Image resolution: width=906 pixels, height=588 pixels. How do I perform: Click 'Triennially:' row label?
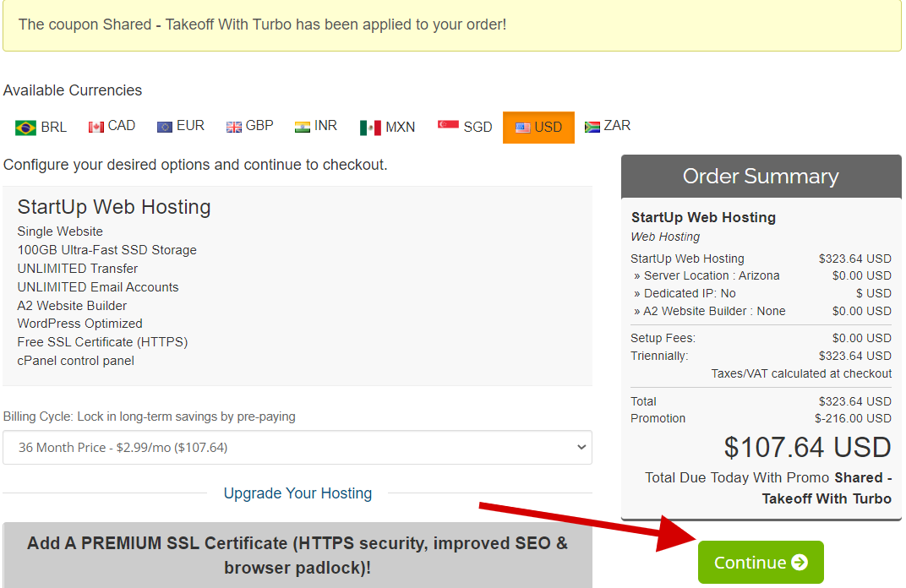point(659,356)
